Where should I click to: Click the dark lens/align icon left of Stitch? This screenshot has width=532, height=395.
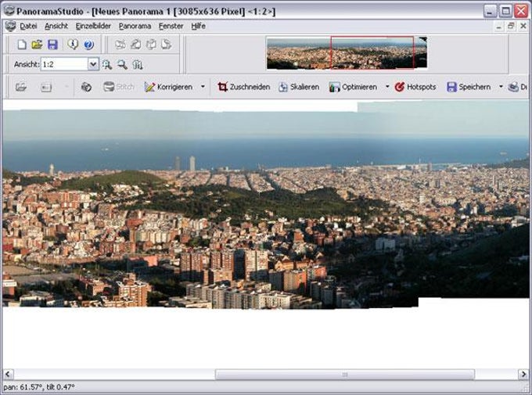[x=86, y=87]
